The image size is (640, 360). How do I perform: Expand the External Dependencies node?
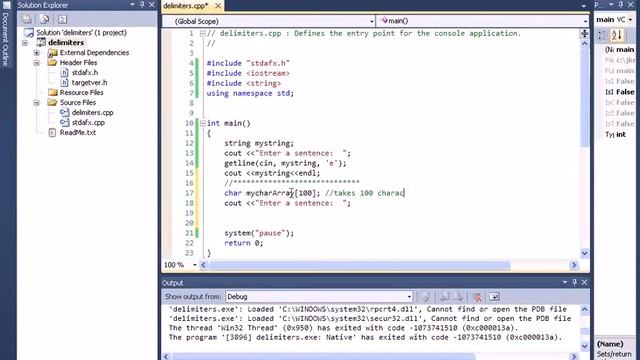[37, 53]
